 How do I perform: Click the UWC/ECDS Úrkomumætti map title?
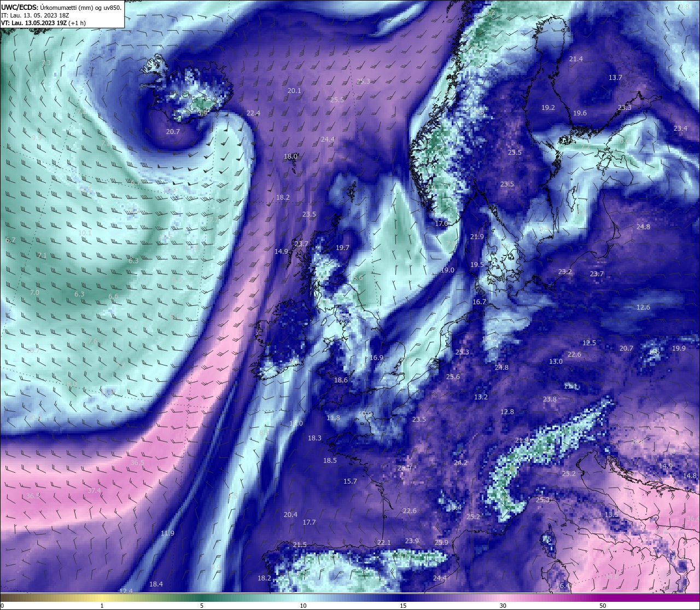point(61,8)
